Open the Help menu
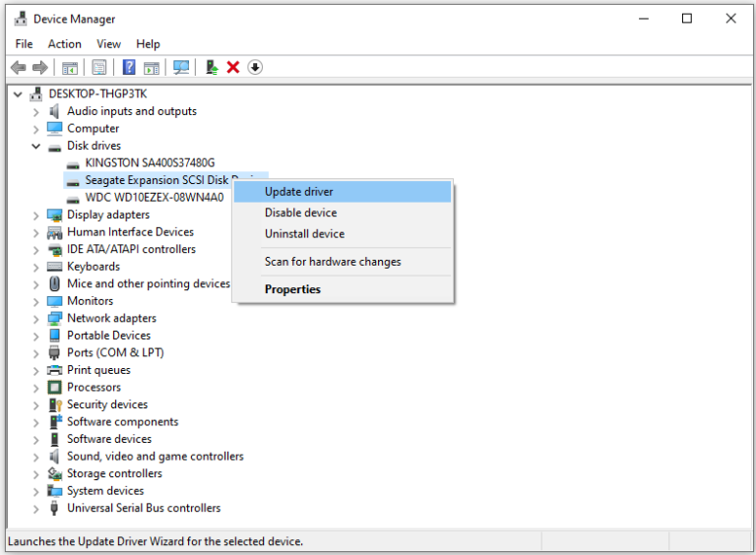The image size is (756, 555). [x=148, y=44]
